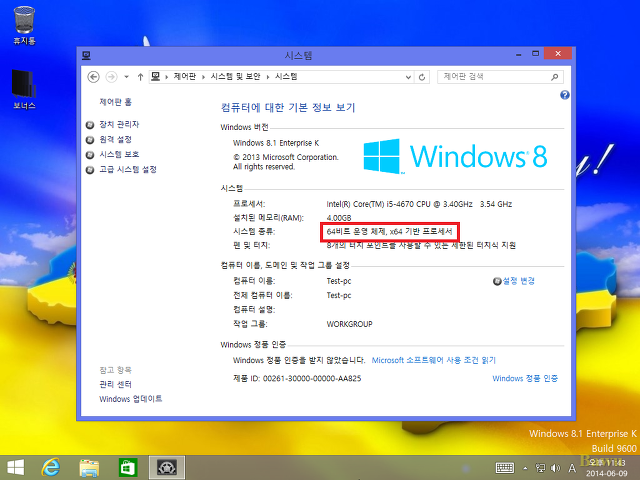Image resolution: width=640 pixels, height=480 pixels.
Task: Click shield icon beside 고급 시스템 설정
Action: (x=90, y=170)
